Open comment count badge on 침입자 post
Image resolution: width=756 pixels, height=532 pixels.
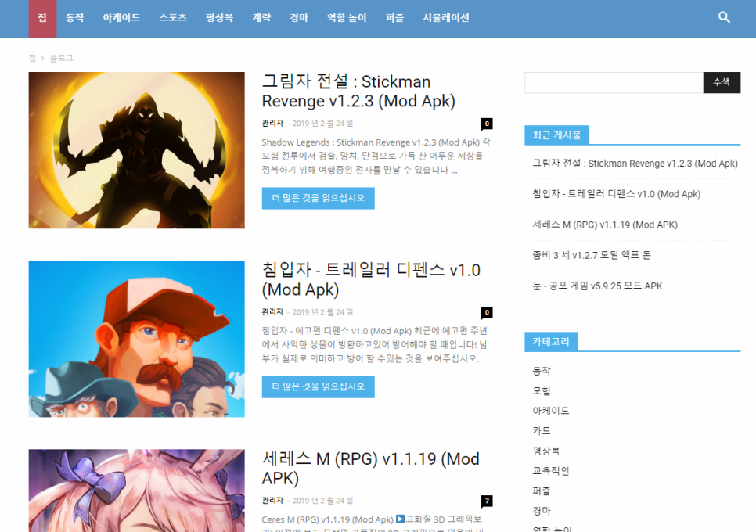(x=487, y=312)
